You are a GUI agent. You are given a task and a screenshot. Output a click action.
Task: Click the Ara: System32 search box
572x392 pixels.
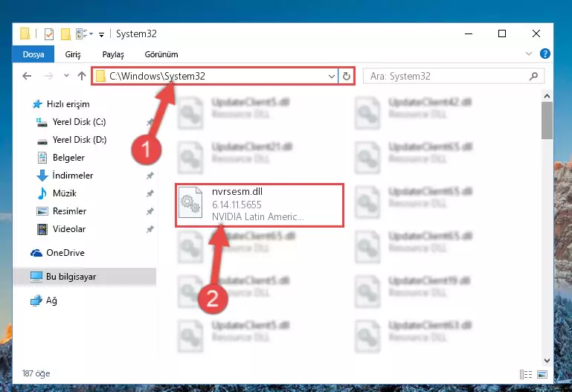pyautogui.click(x=454, y=76)
